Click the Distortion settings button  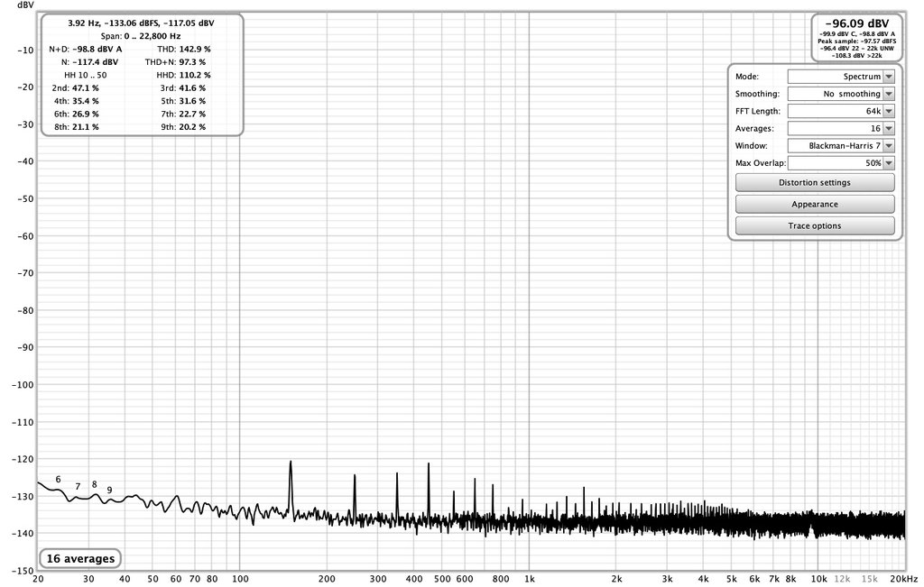(815, 182)
